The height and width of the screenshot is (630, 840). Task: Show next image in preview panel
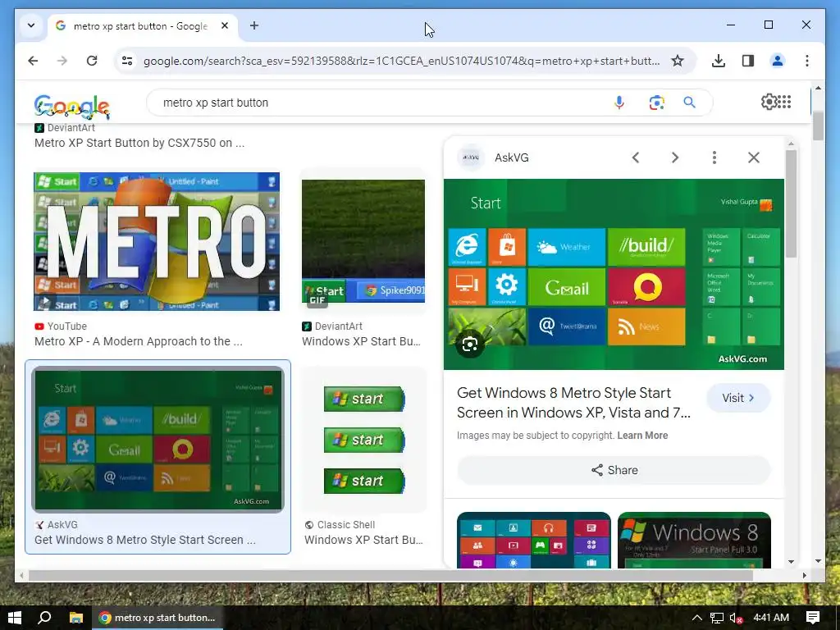point(675,157)
